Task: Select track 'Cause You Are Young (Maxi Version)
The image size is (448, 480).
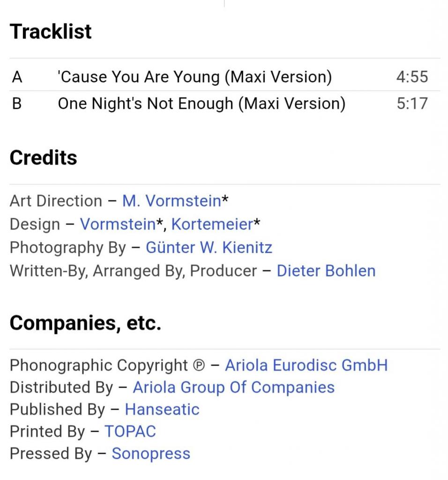Action: click(x=194, y=77)
